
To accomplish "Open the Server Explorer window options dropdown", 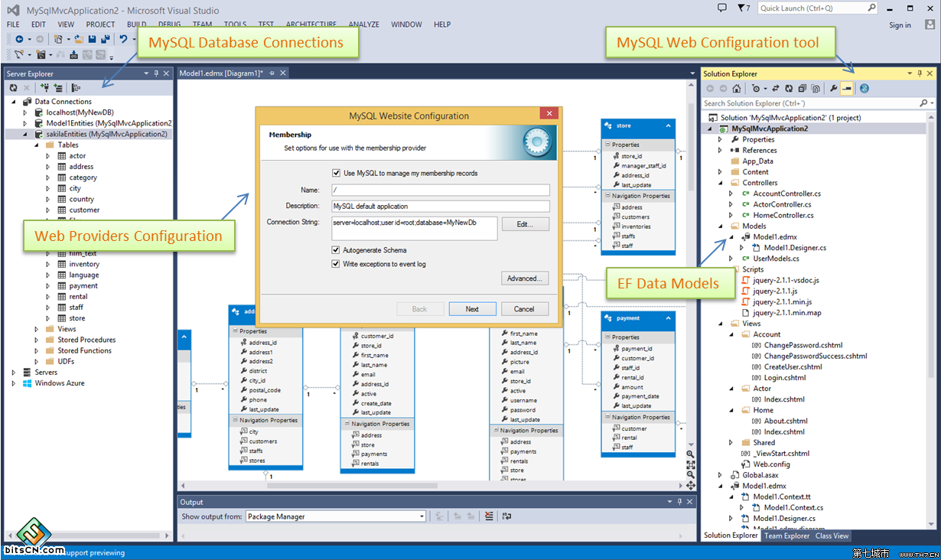I will (146, 73).
